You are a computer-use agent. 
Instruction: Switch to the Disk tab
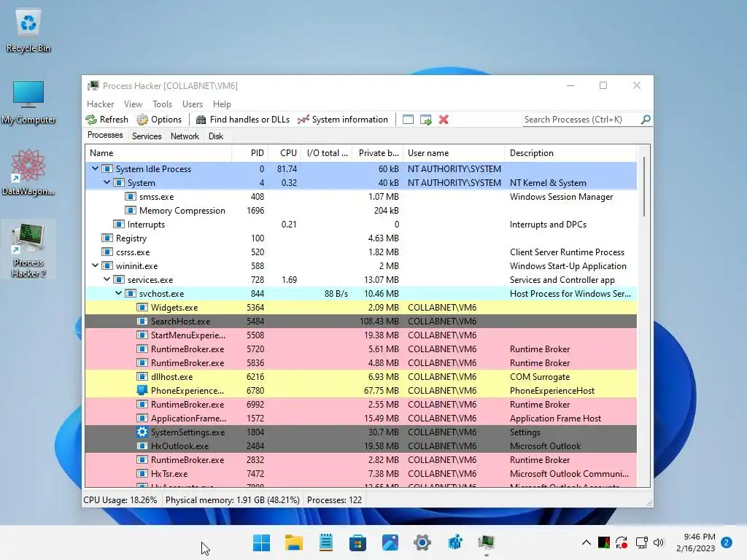point(215,136)
